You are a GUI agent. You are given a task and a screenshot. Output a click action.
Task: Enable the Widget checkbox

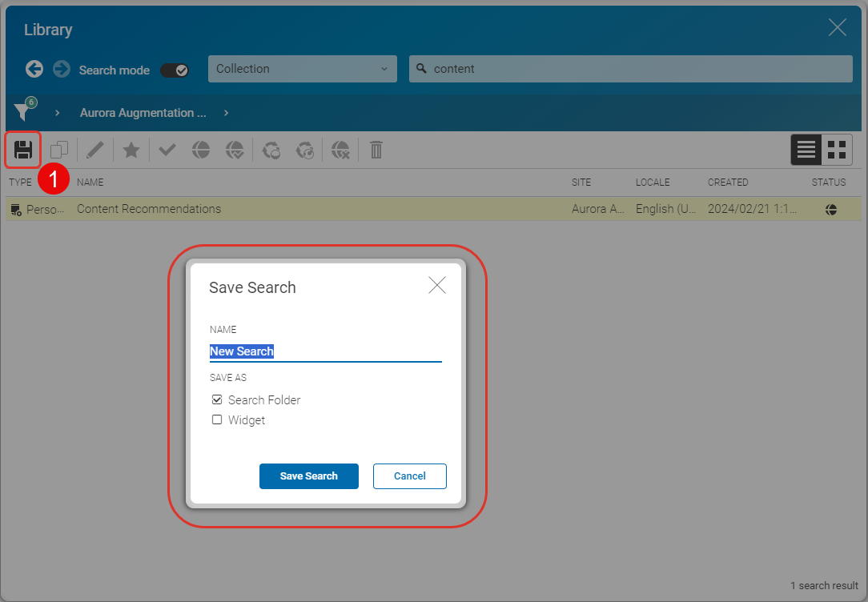216,419
